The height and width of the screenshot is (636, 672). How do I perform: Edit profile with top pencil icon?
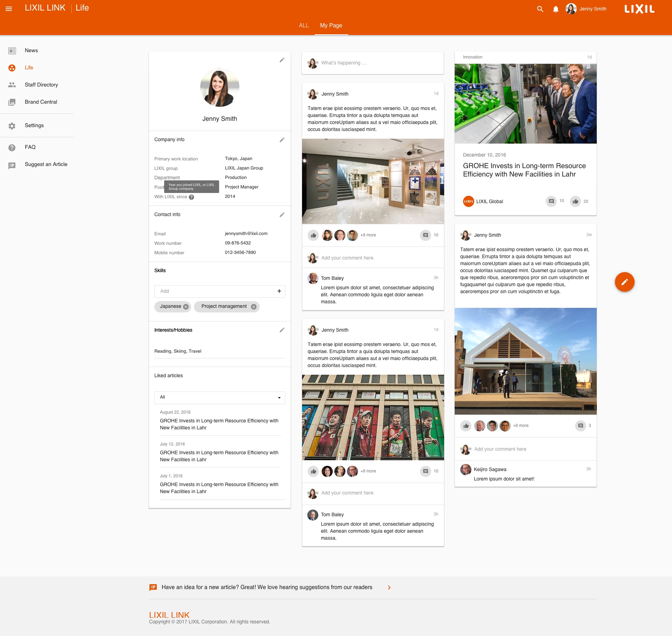tap(282, 60)
